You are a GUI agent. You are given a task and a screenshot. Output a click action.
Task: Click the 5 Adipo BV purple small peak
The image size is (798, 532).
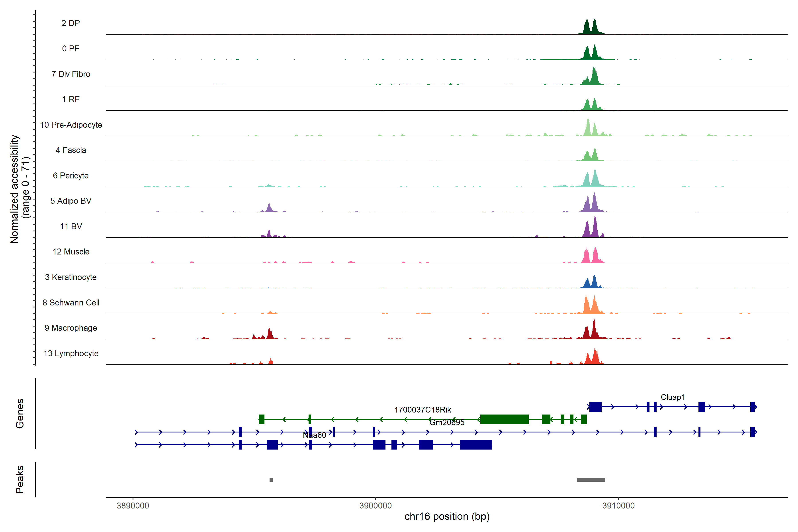[269, 208]
